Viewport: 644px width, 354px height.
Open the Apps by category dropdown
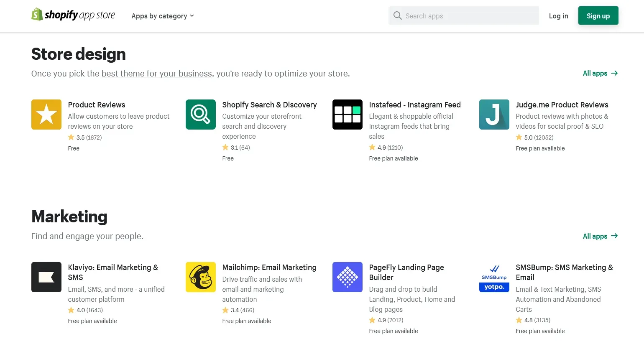pos(159,16)
